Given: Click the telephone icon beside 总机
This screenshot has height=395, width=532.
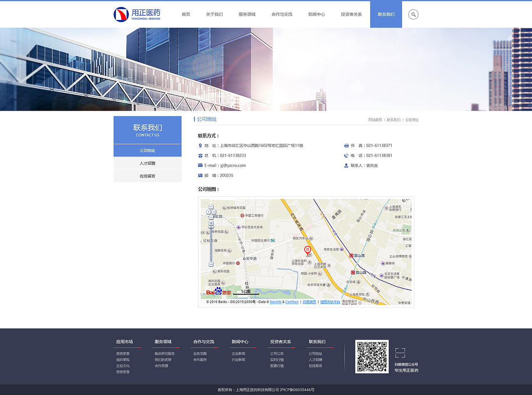Looking at the screenshot, I should [x=200, y=156].
